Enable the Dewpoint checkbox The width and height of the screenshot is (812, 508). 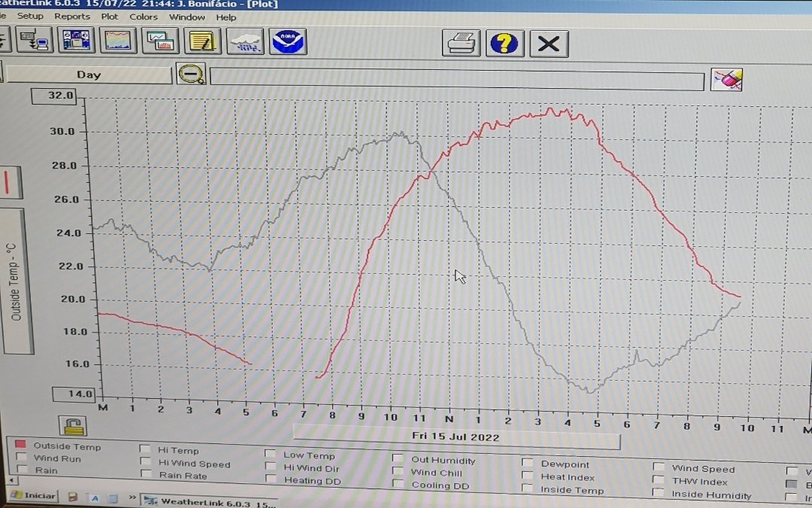(x=527, y=462)
